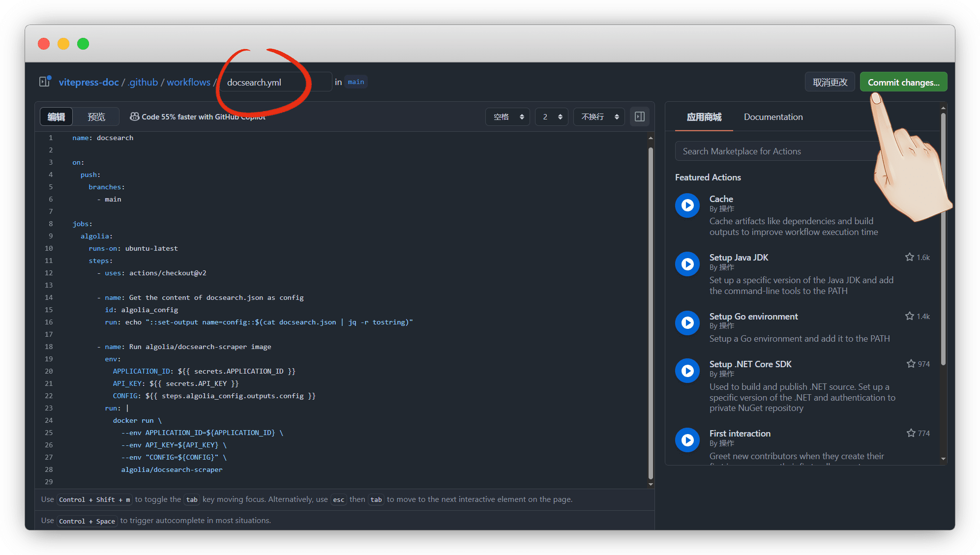Open the workflows breadcrumb link

pyautogui.click(x=188, y=82)
